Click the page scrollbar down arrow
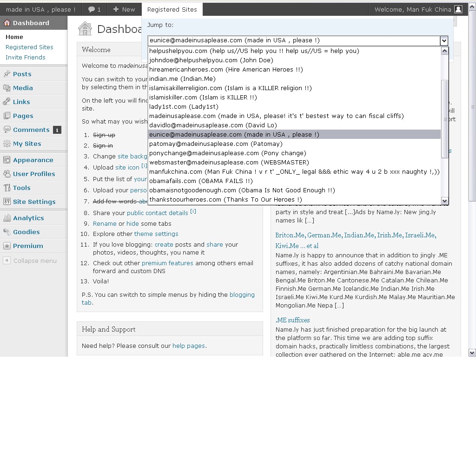 click(472, 353)
